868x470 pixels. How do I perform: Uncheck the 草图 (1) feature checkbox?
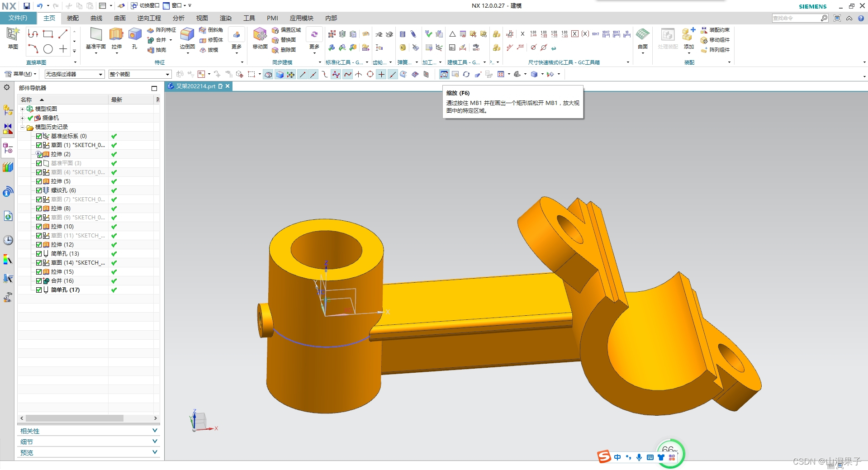point(39,145)
